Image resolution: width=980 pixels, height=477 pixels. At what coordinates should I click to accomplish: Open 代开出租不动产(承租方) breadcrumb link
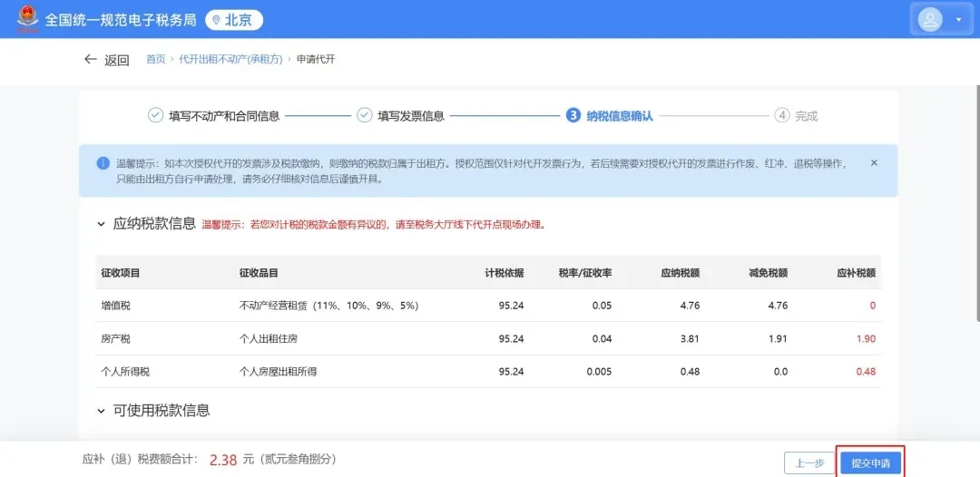(231, 59)
